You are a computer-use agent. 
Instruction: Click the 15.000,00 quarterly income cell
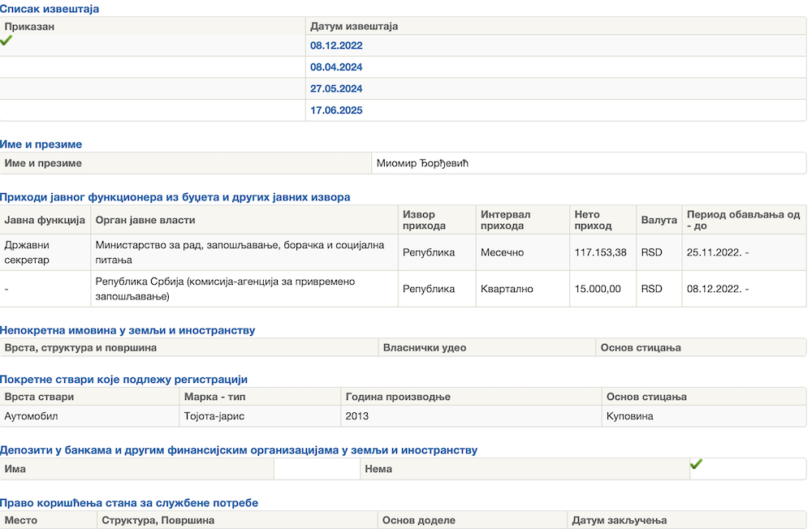[598, 289]
